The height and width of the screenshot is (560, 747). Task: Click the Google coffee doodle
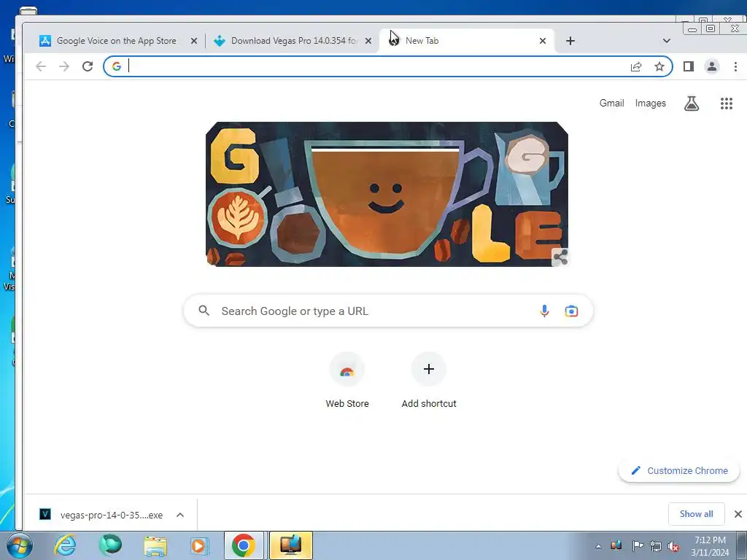click(387, 194)
